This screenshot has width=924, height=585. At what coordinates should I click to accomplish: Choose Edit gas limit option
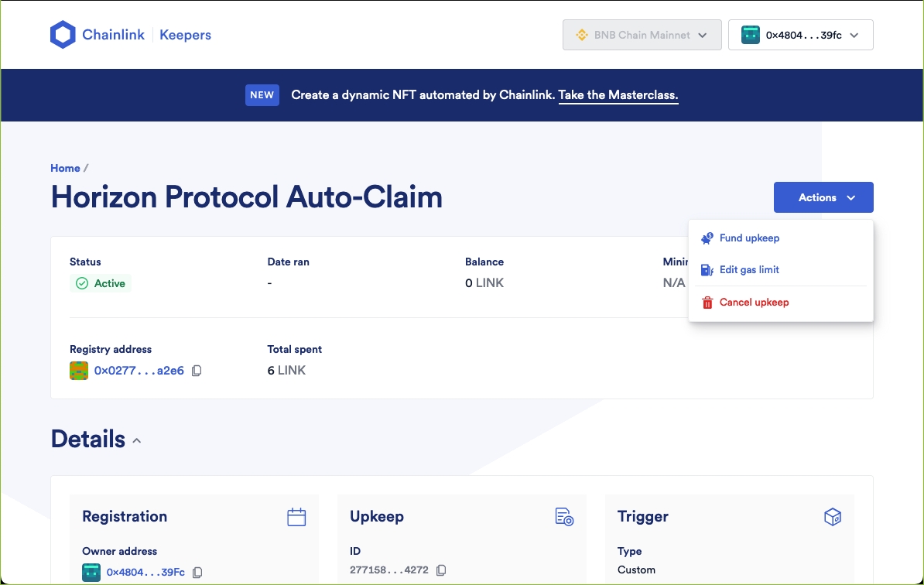coord(749,270)
